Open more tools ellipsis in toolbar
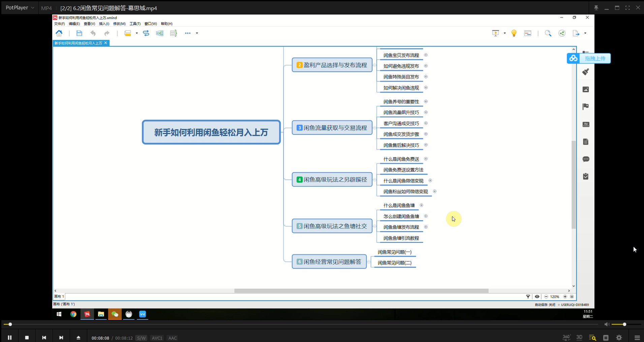This screenshot has height=342, width=644. (188, 33)
